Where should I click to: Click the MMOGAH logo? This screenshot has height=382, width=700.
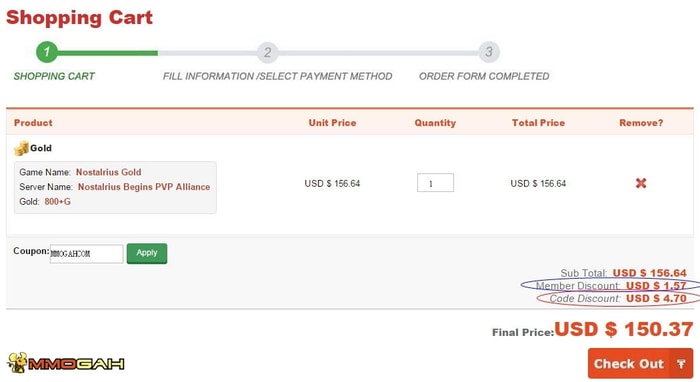(66, 363)
